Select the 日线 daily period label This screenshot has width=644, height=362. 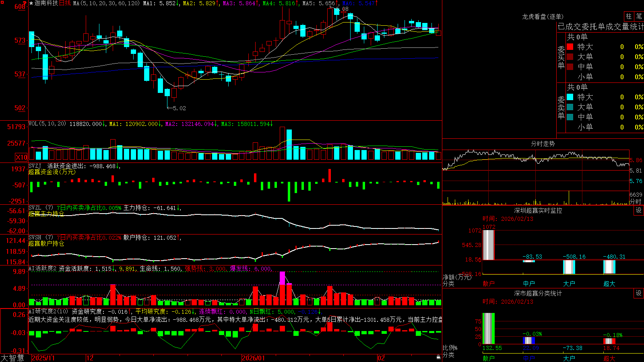[x=65, y=3]
